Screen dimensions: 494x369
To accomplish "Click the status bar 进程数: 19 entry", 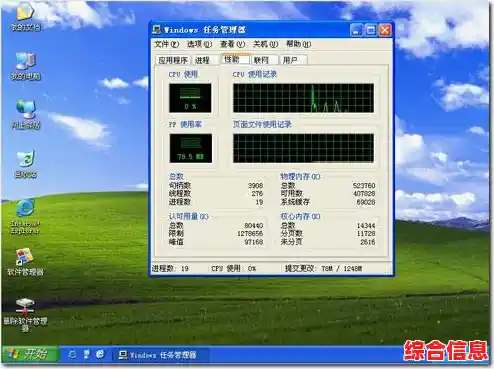I will [x=170, y=269].
